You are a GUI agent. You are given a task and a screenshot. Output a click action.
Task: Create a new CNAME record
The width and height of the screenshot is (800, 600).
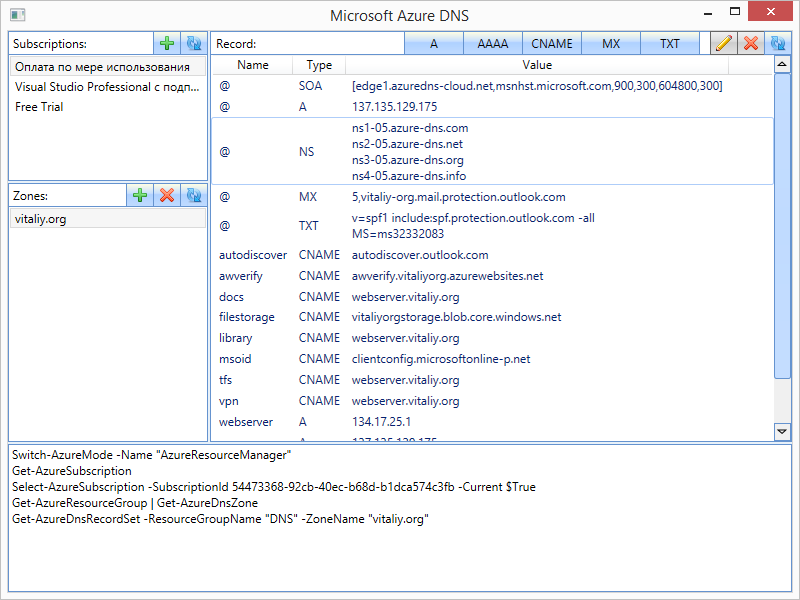(x=552, y=44)
